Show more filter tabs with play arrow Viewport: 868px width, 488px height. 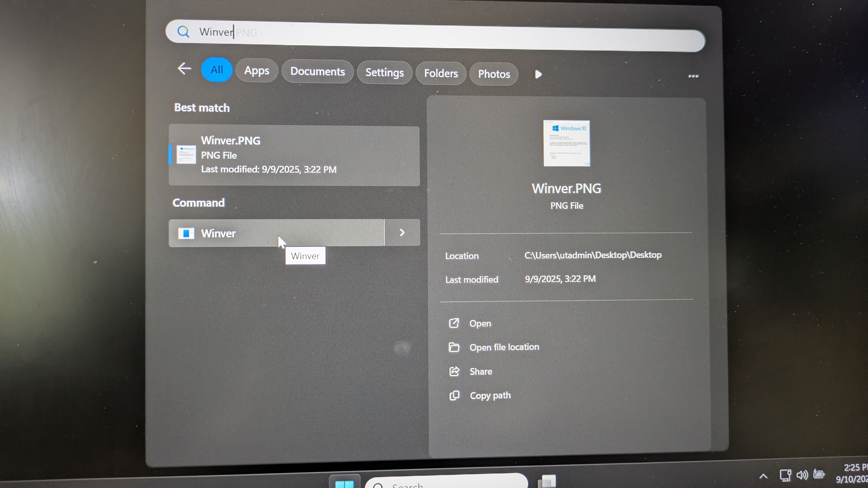tap(538, 74)
